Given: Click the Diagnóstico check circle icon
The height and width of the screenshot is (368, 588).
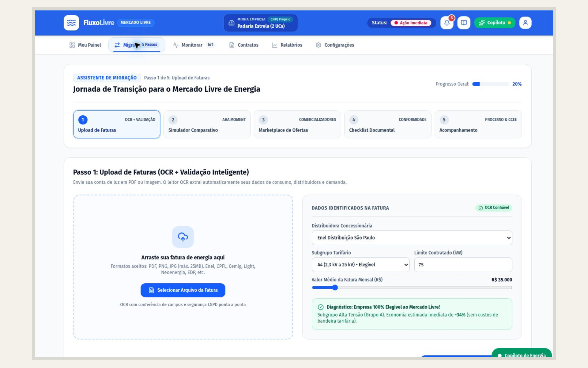Looking at the screenshot, I should pos(321,307).
